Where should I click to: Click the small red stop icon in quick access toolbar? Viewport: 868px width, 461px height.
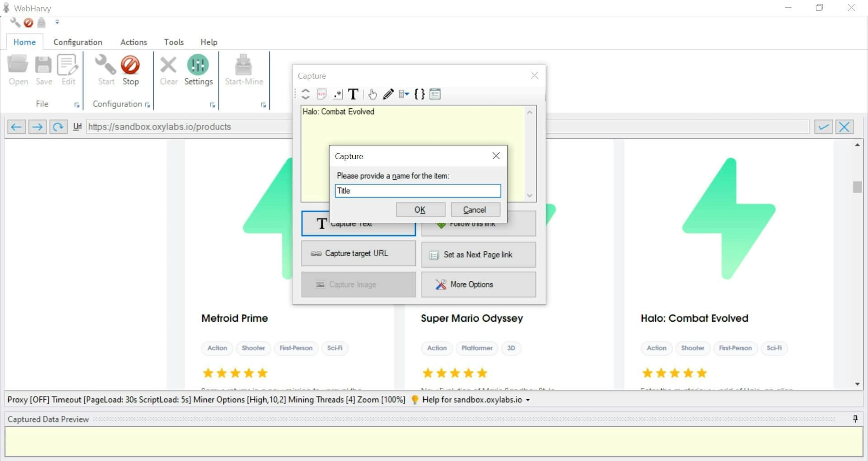pyautogui.click(x=28, y=23)
